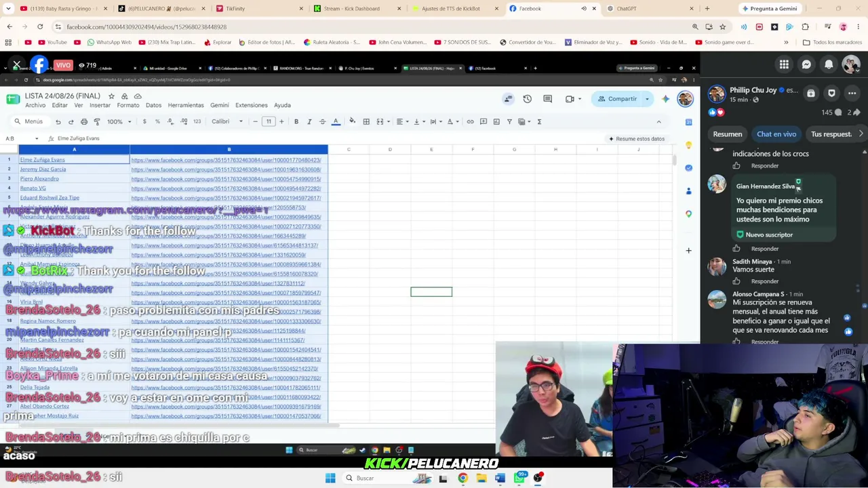868x488 pixels.
Task: Open the Extensiones menu in Sheets
Action: coord(252,106)
